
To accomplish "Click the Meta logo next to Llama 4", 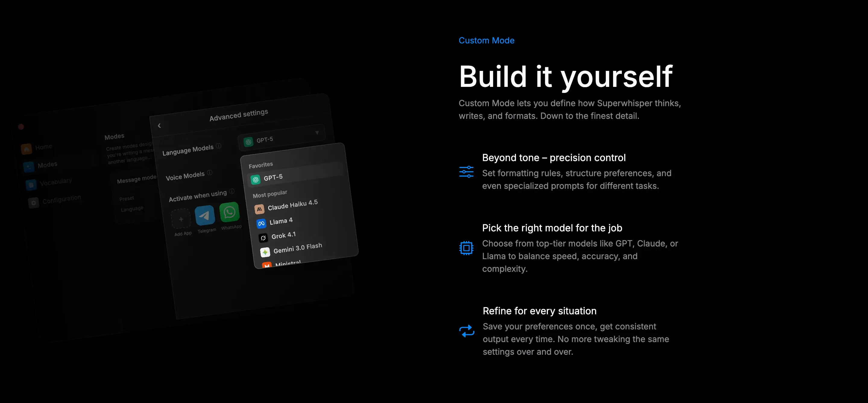I will point(261,224).
